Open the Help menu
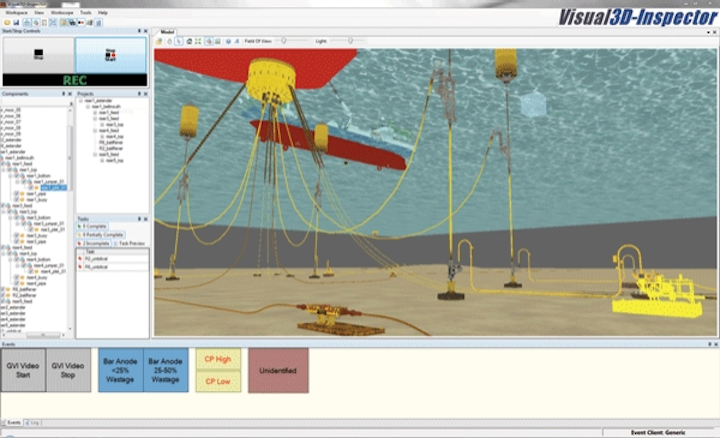 coord(103,12)
